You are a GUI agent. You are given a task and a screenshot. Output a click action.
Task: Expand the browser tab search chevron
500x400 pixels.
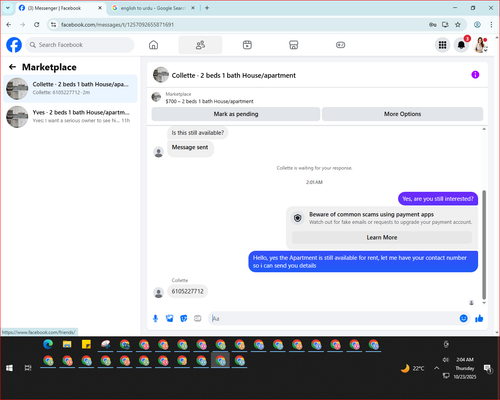tap(8, 8)
